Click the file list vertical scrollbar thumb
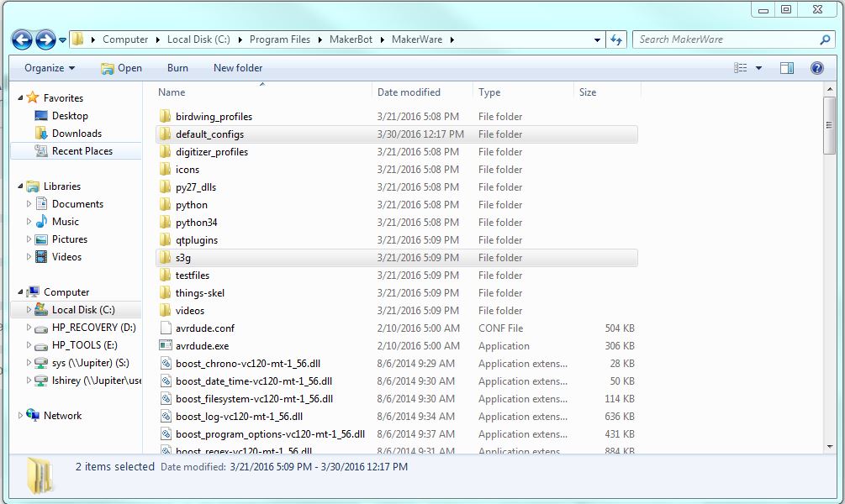The width and height of the screenshot is (845, 504). coord(829,125)
